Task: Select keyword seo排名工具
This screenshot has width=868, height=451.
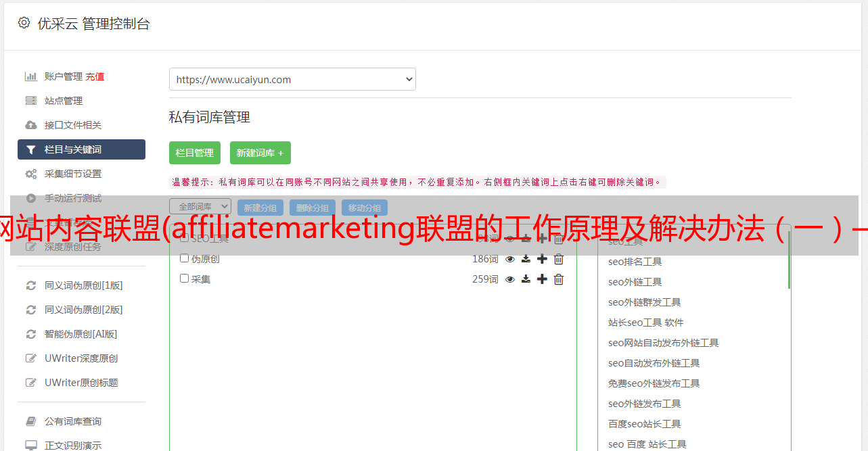Action: [635, 262]
